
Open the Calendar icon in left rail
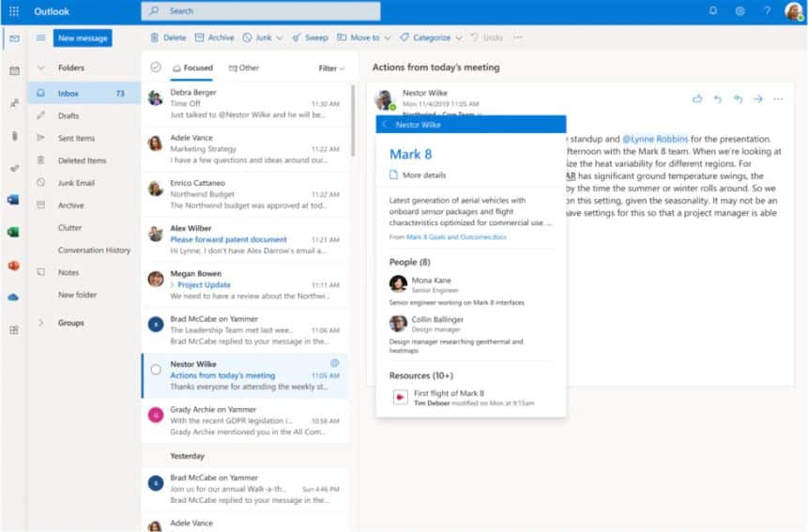[x=14, y=71]
